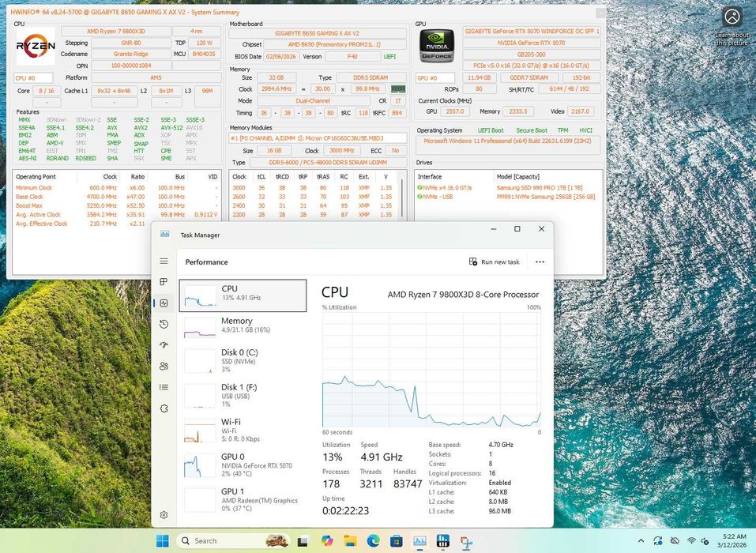Click the three-dot more options button
The height and width of the screenshot is (553, 756).
[540, 261]
